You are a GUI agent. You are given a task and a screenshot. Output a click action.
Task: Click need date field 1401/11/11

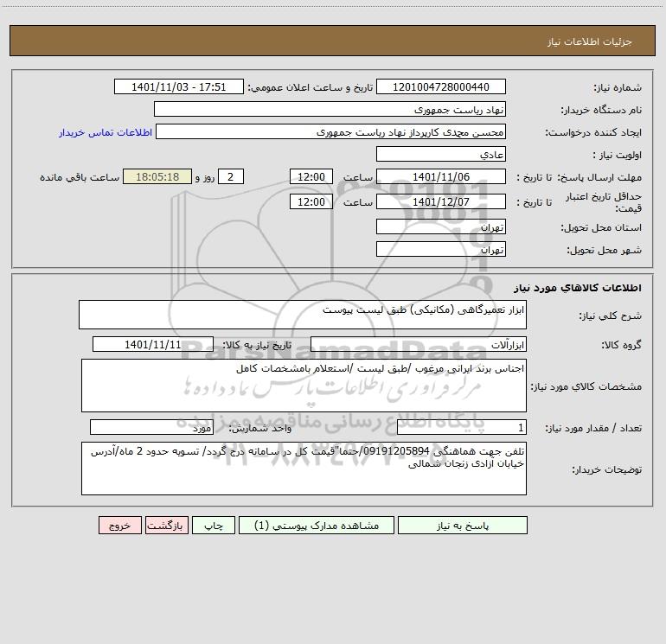153,344
